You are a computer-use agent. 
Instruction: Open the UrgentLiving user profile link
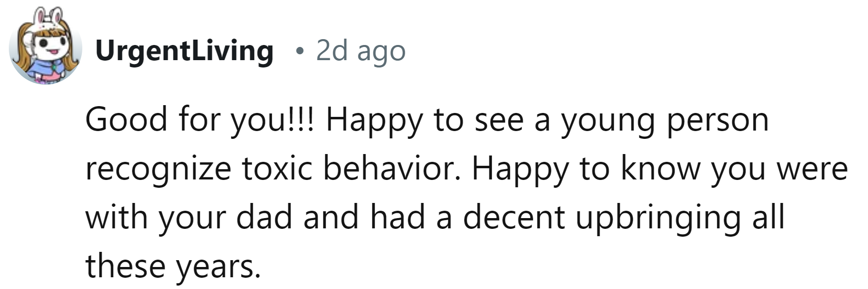click(184, 50)
